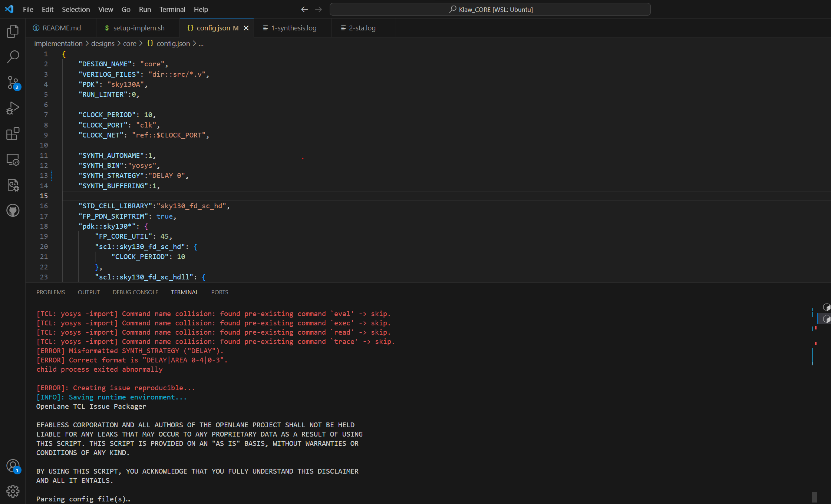
Task: Open the Terminal menu
Action: tap(172, 9)
